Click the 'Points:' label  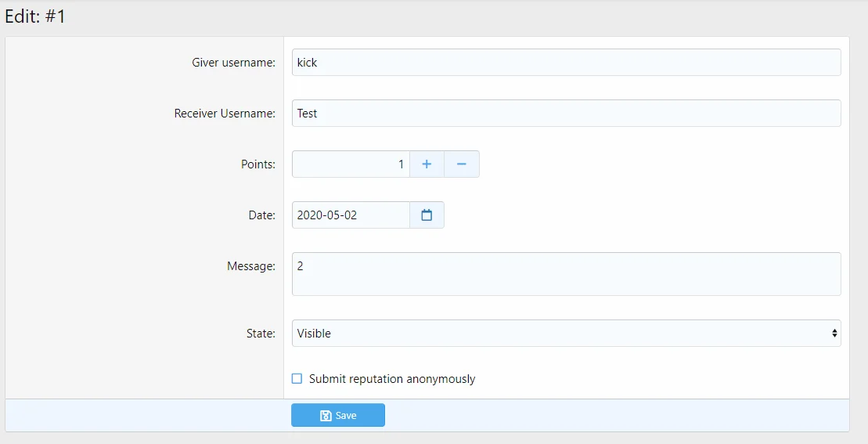click(258, 164)
